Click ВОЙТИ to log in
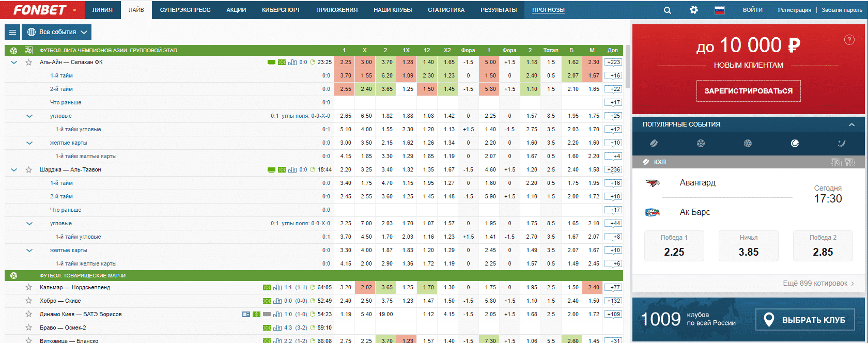Viewport: 868px width, 343px height. coord(753,10)
